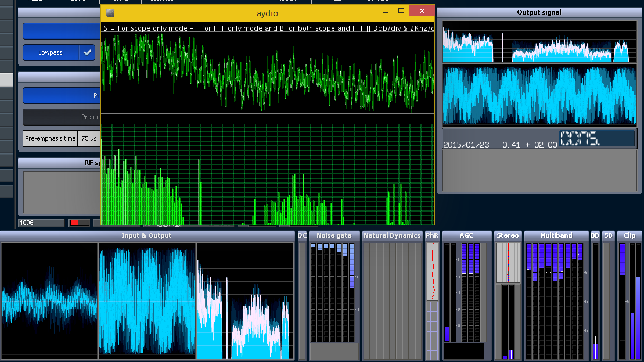Open the Multiband section header
This screenshot has height=362, width=644.
pos(556,235)
